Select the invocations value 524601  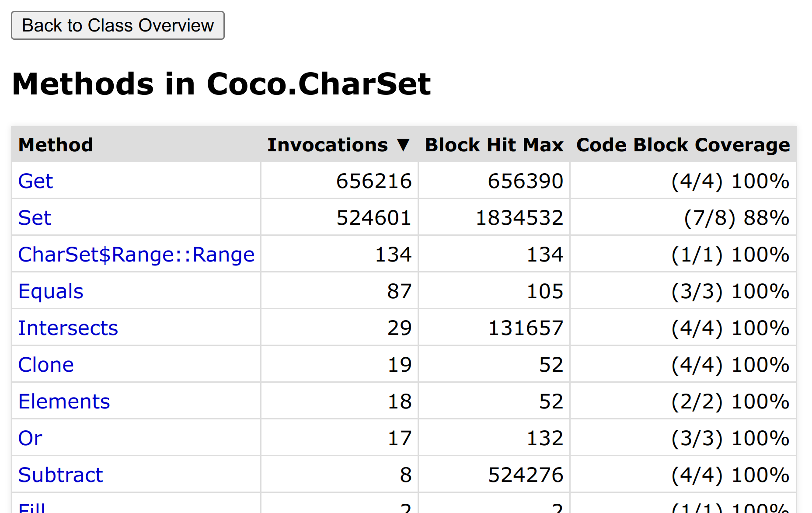(x=374, y=218)
